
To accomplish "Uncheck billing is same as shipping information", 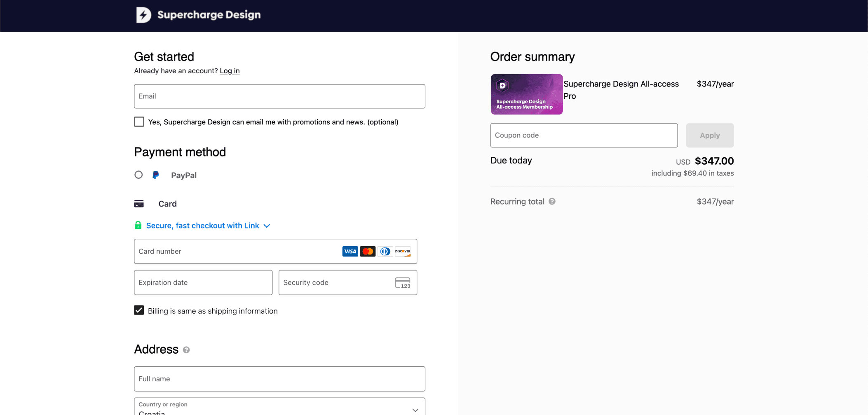I will pyautogui.click(x=139, y=310).
